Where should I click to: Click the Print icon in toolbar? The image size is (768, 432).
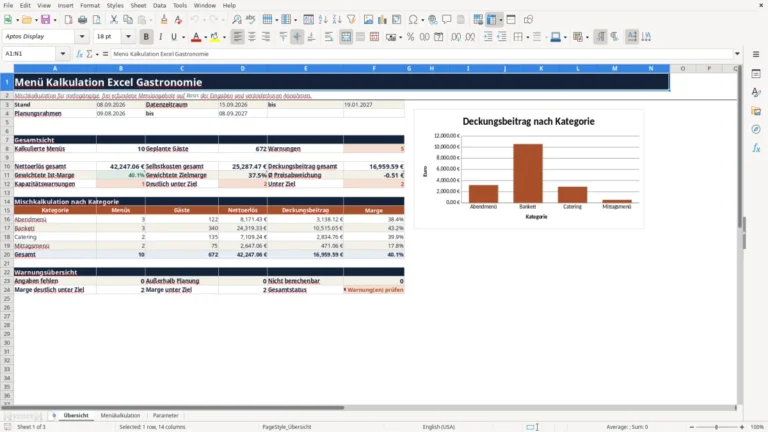tap(82, 20)
